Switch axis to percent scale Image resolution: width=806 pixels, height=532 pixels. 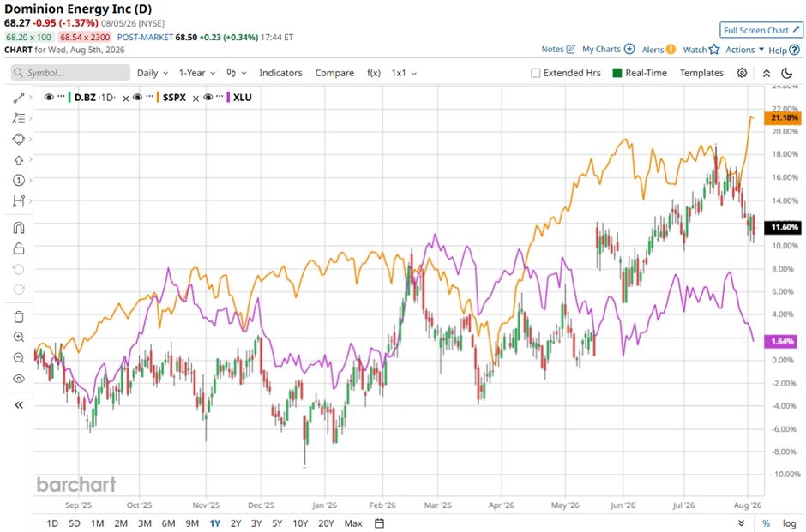pyautogui.click(x=766, y=523)
